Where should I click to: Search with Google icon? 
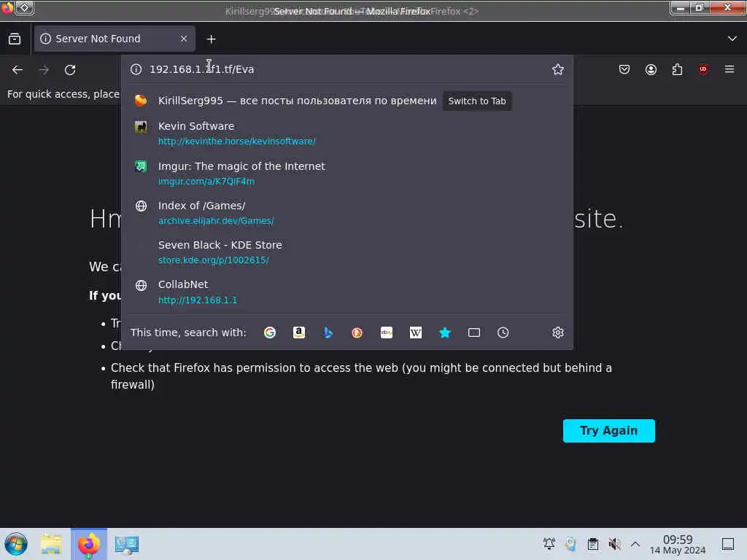270,332
